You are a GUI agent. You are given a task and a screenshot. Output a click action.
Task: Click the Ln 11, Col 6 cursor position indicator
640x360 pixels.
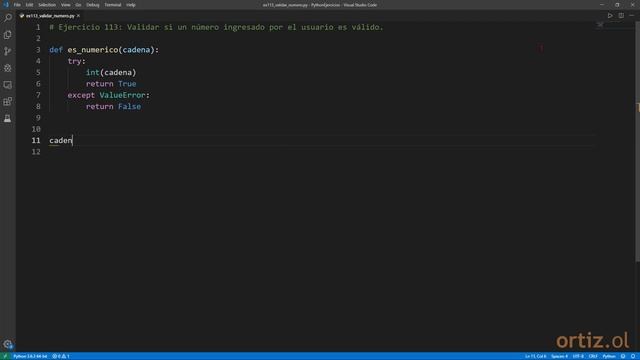[536, 356]
